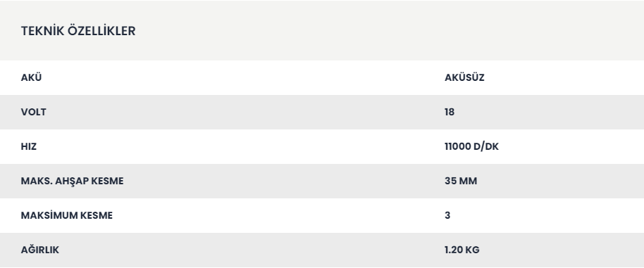The width and height of the screenshot is (644, 268).
Task: Click the maximum cutting value 3
Action: tap(447, 215)
